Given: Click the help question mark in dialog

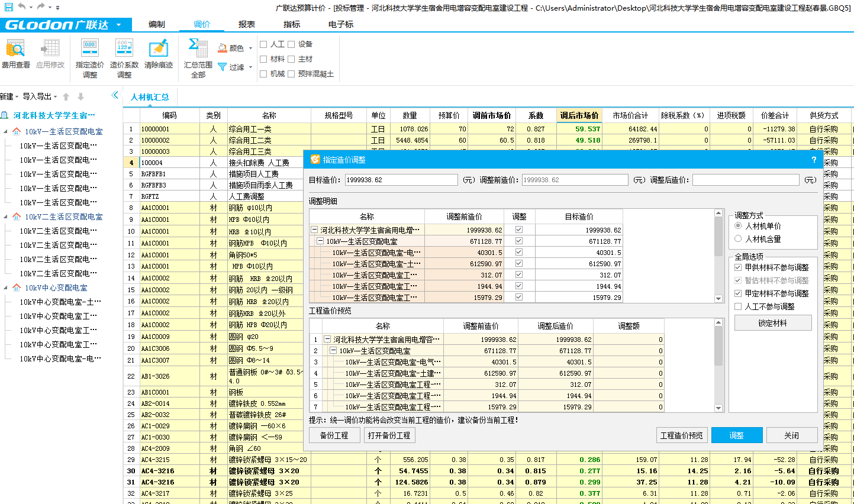Looking at the screenshot, I should (x=814, y=160).
